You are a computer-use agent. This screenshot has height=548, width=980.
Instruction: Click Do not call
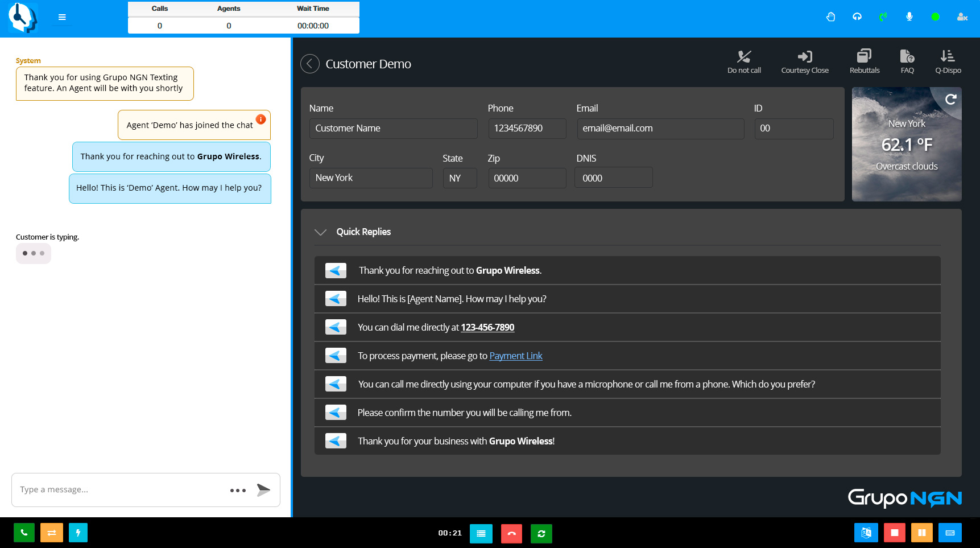tap(744, 61)
